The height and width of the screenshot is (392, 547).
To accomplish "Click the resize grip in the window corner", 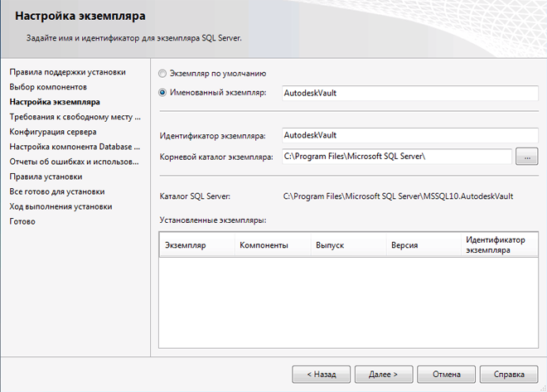I will pyautogui.click(x=543, y=388).
